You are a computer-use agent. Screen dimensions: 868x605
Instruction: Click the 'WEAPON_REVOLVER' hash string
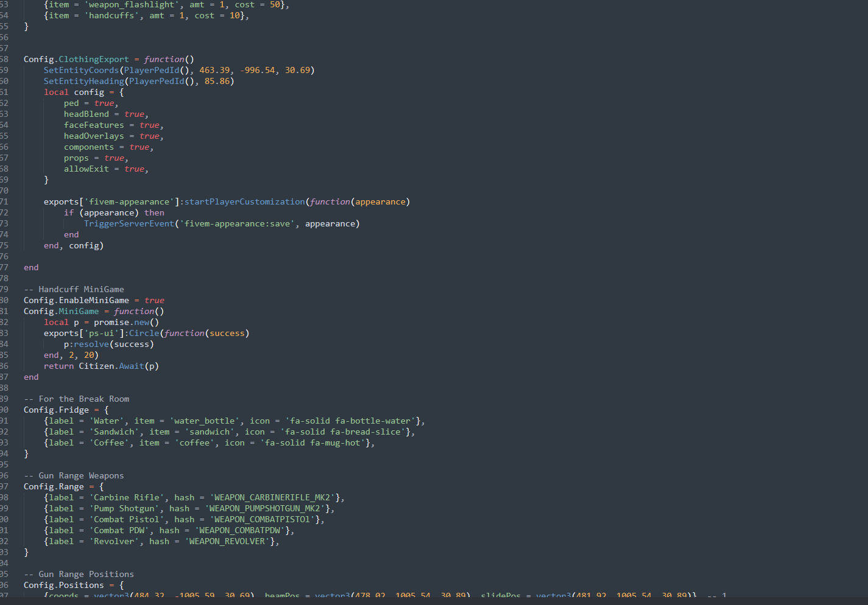(227, 542)
